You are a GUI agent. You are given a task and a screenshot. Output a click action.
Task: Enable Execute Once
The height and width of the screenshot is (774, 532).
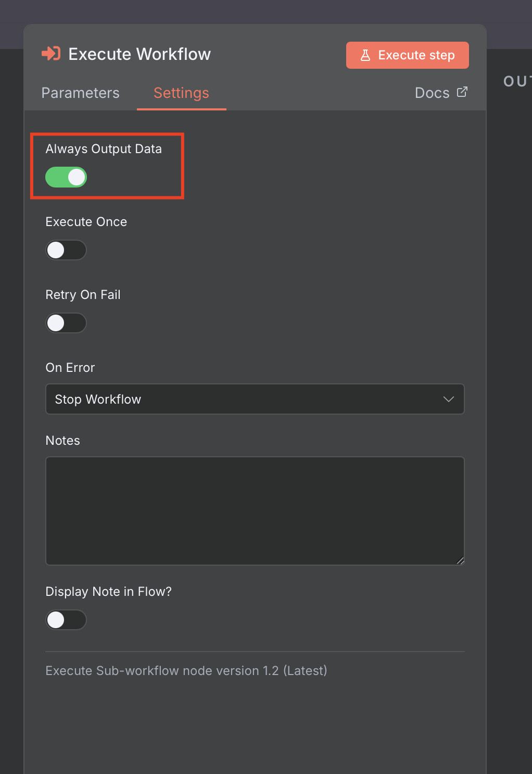point(66,250)
